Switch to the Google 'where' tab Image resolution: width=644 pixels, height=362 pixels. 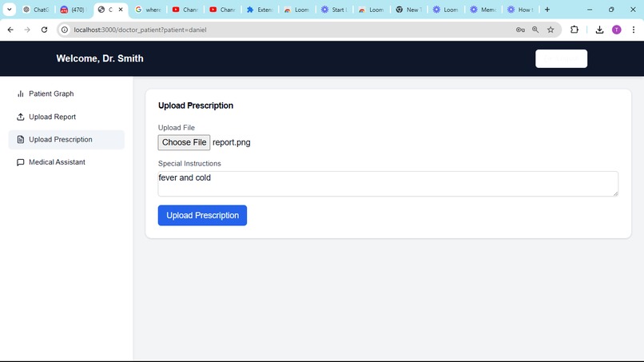click(149, 10)
